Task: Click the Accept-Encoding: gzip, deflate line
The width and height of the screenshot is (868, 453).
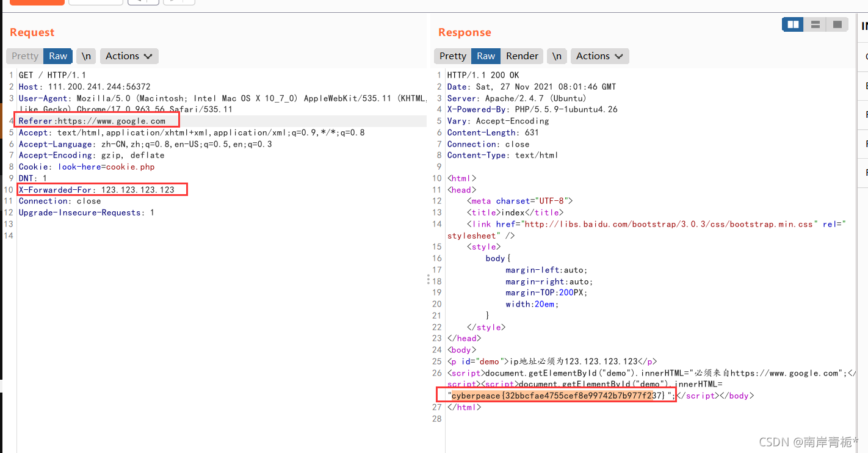Action: point(92,155)
